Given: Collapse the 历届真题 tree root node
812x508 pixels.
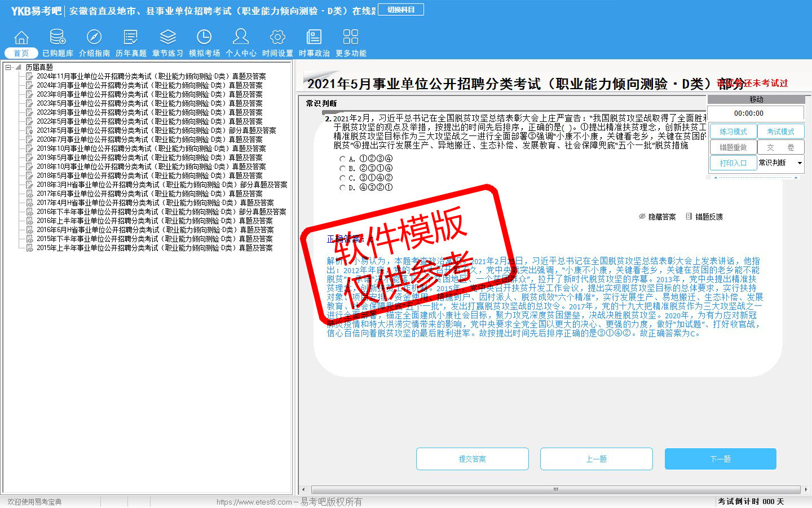Looking at the screenshot, I should coord(8,67).
